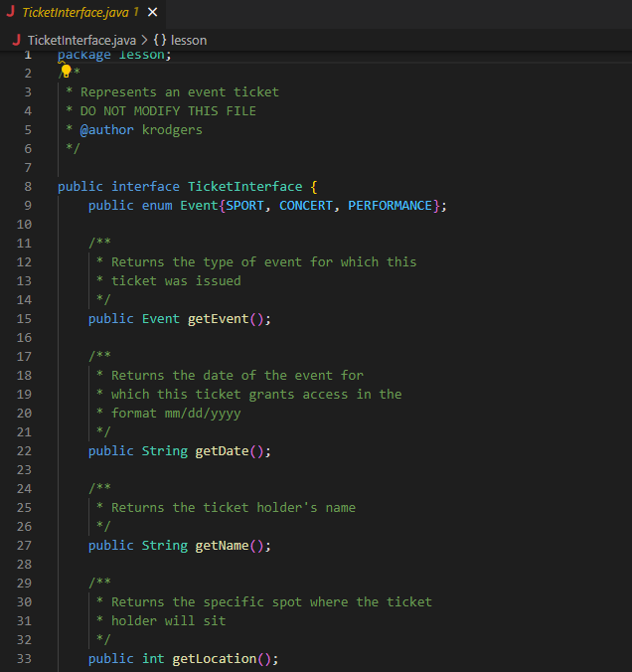Click the Java file icon in the tab
632x672 pixels.
click(10, 12)
